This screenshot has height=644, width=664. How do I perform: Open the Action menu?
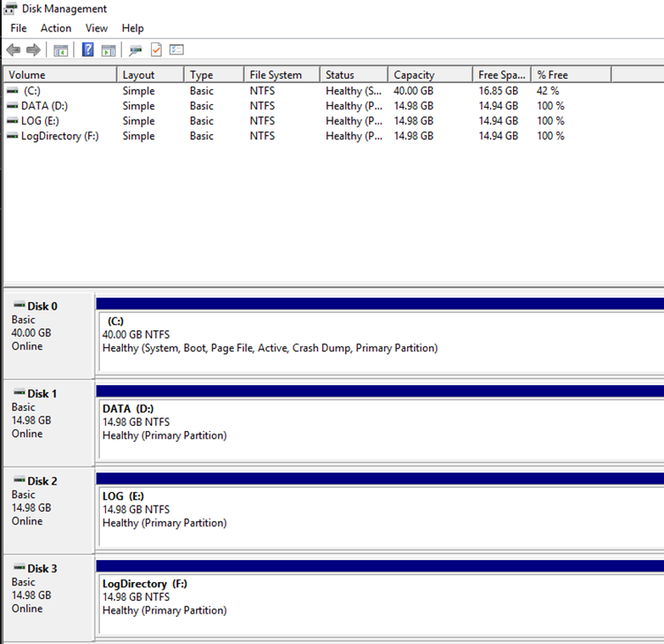[56, 28]
